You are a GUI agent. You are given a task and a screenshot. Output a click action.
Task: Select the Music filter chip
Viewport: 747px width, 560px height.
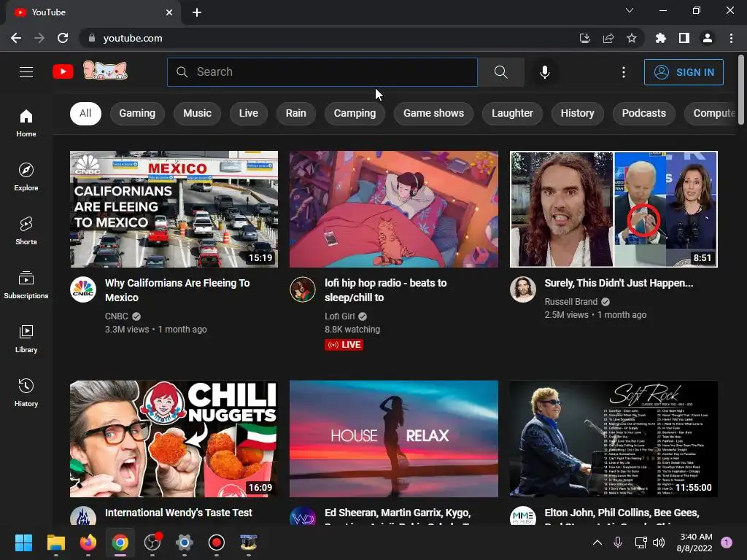(x=197, y=113)
